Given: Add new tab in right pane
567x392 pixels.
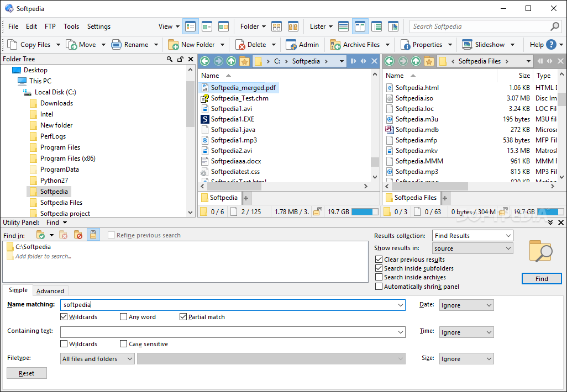Looking at the screenshot, I should 445,198.
